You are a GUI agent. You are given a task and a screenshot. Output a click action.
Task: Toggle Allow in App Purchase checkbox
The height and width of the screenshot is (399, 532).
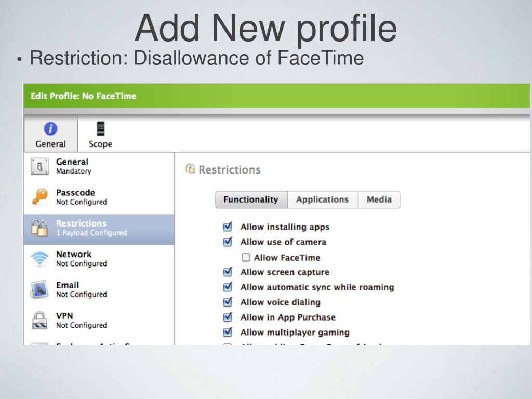click(x=228, y=317)
